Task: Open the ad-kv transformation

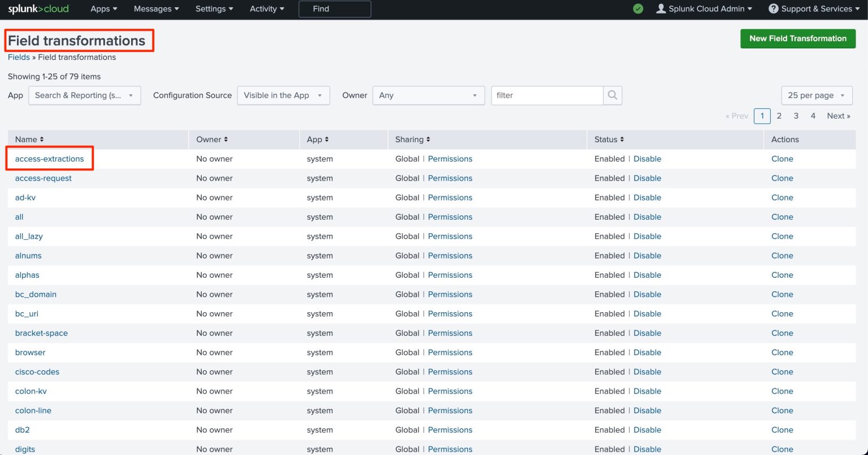Action: (x=25, y=198)
